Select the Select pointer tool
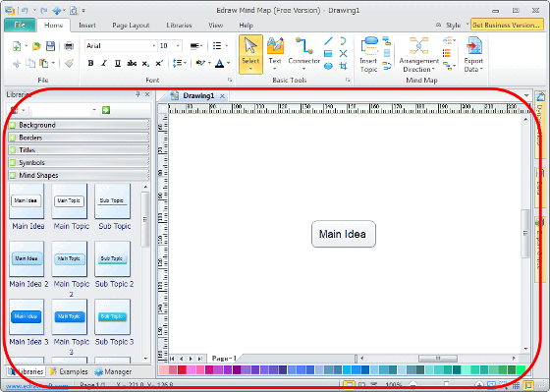Screen dimensions: 550x392 (x=250, y=54)
